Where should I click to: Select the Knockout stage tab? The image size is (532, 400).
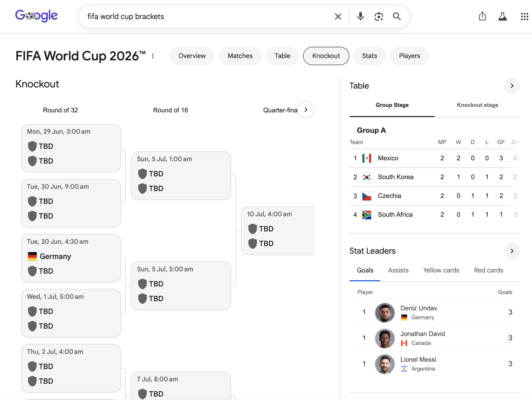(x=477, y=105)
